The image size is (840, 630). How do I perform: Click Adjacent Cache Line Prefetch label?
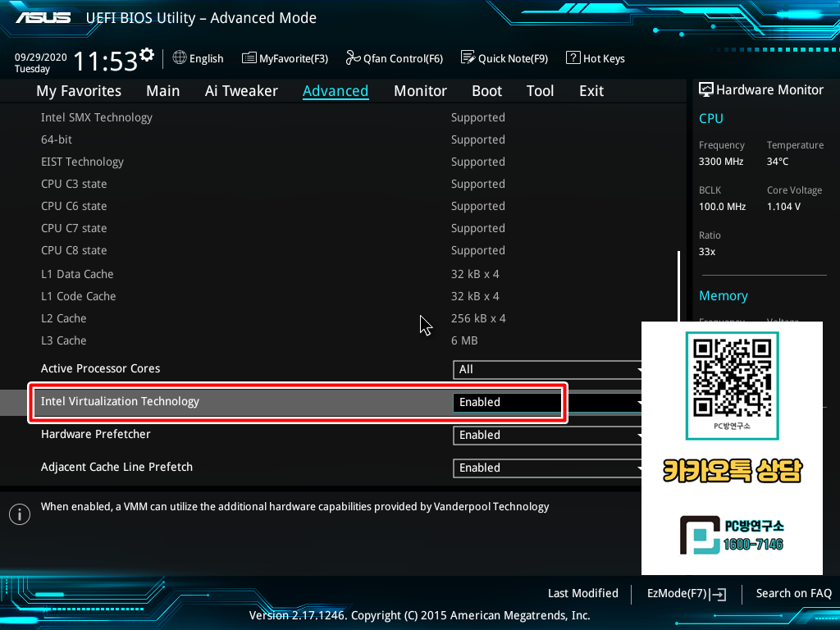116,467
